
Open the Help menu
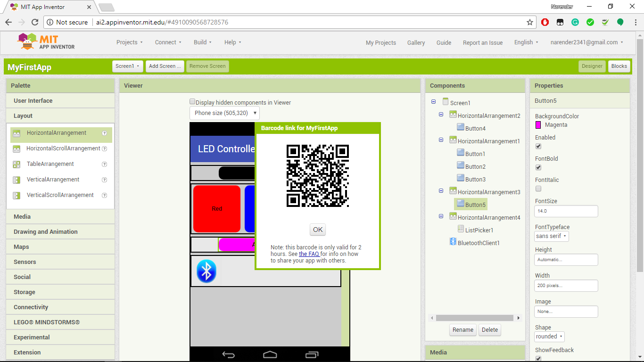tap(233, 42)
